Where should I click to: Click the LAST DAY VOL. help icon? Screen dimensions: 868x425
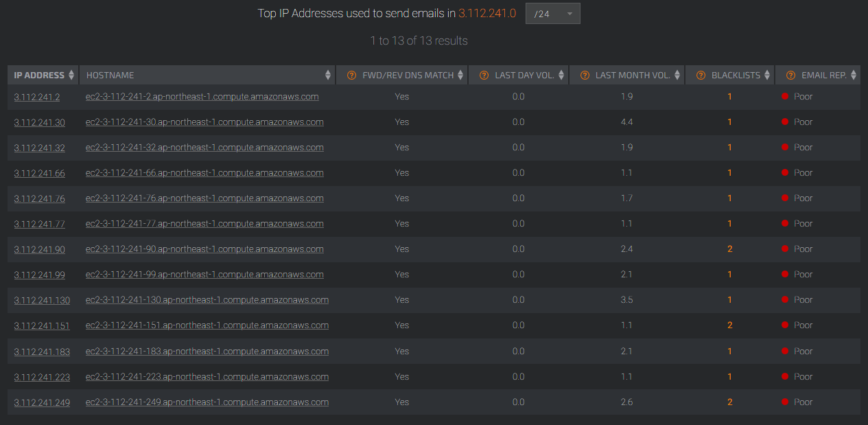tap(484, 76)
